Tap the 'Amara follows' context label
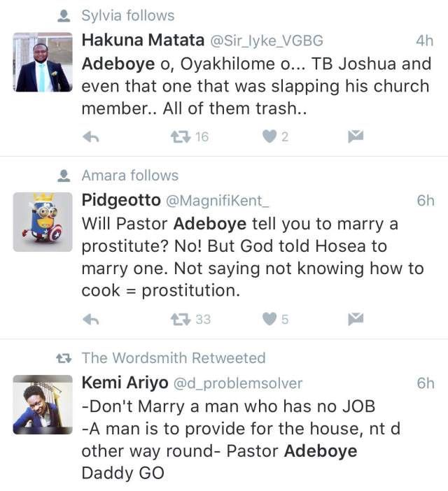Screen dimensions: 448x491 [x=129, y=176]
